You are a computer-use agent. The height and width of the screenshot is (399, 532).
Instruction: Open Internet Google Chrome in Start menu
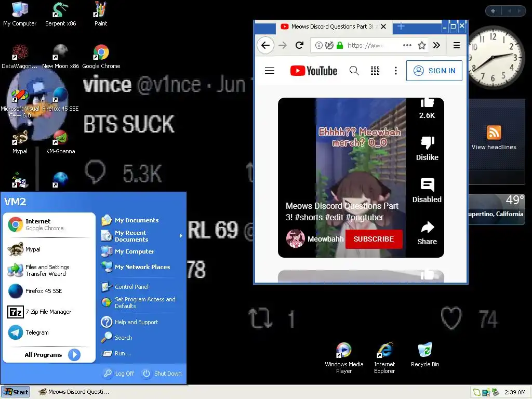pos(49,224)
